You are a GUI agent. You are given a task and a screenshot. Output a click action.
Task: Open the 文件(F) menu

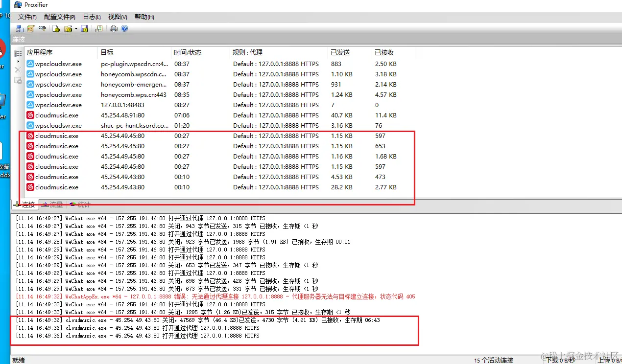click(x=27, y=17)
